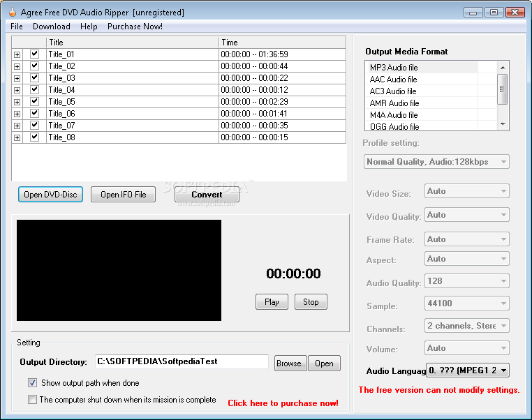
Task: Select AAC Audio file format
Action: coord(393,80)
